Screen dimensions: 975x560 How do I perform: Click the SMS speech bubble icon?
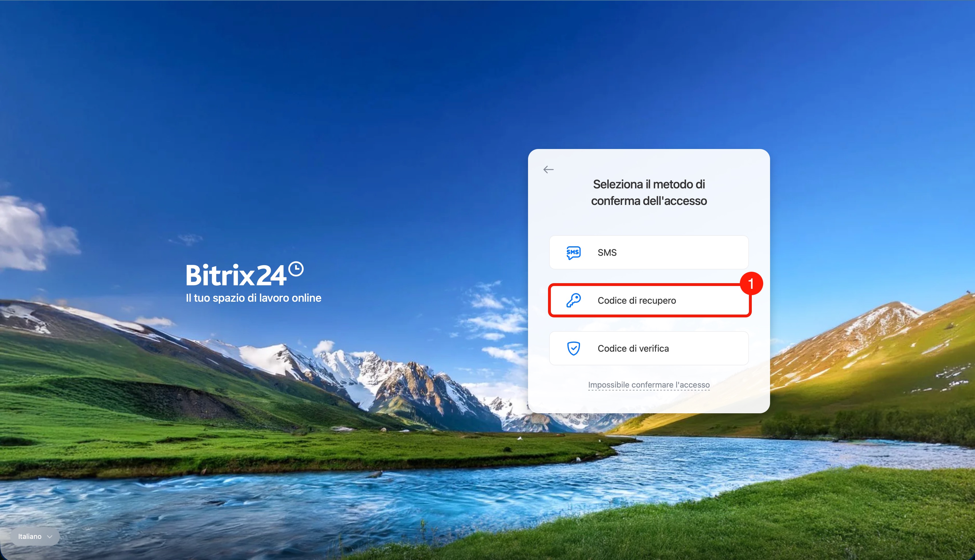(573, 253)
